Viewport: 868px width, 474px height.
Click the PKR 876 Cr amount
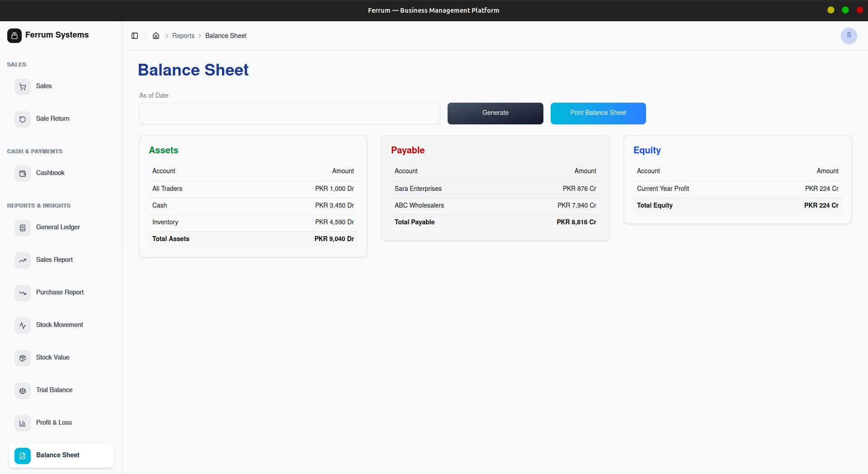[580, 189]
